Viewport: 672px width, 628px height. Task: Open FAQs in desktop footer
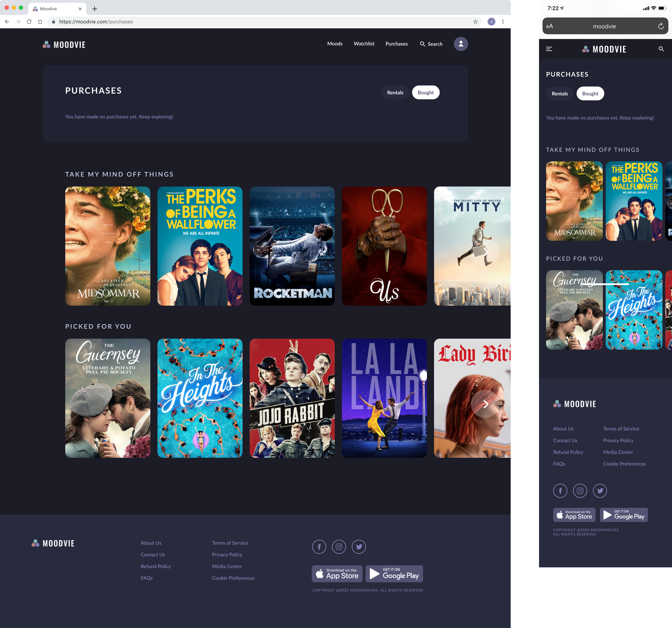pyautogui.click(x=147, y=578)
